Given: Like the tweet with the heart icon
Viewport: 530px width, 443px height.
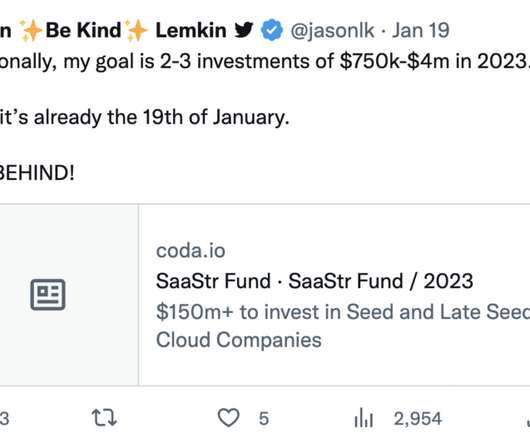Looking at the screenshot, I should (x=228, y=418).
